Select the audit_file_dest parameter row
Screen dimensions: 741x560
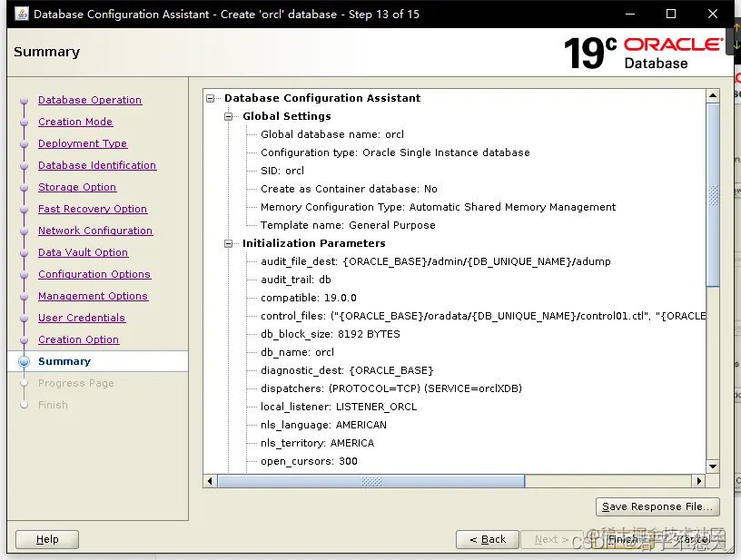(x=436, y=261)
